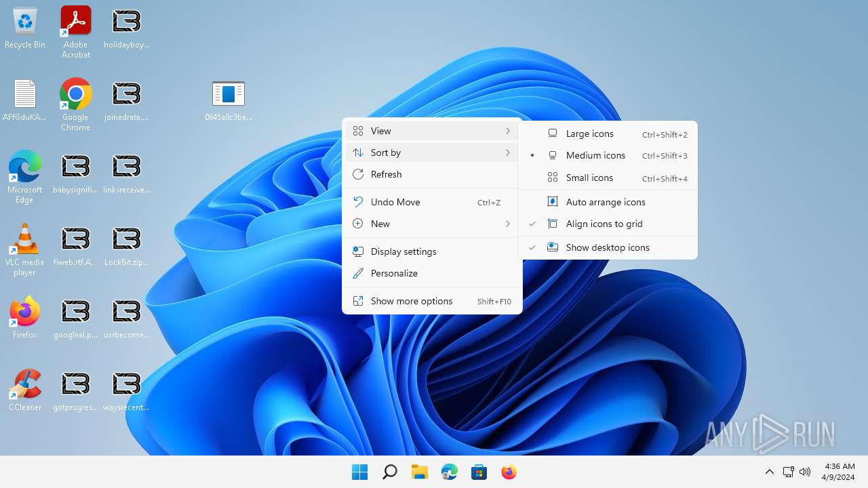Viewport: 868px width, 488px height.
Task: Select the joinedrate... file icon
Action: pyautogui.click(x=127, y=101)
